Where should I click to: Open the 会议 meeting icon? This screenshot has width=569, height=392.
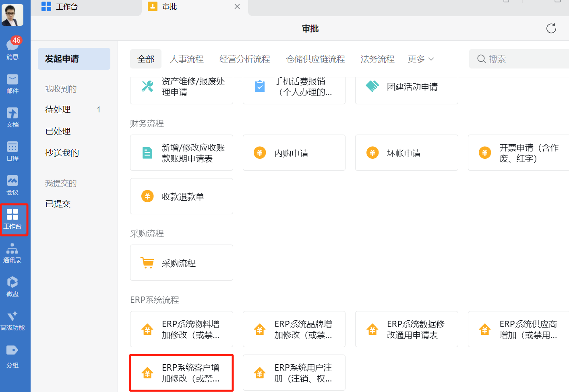pos(12,185)
